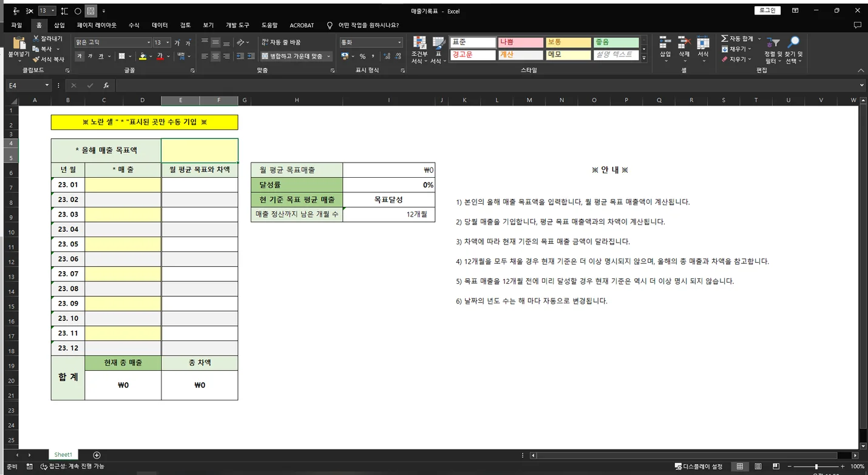868x475 pixels.
Task: Open 찾기 및 선택 find and select
Action: coord(793,50)
